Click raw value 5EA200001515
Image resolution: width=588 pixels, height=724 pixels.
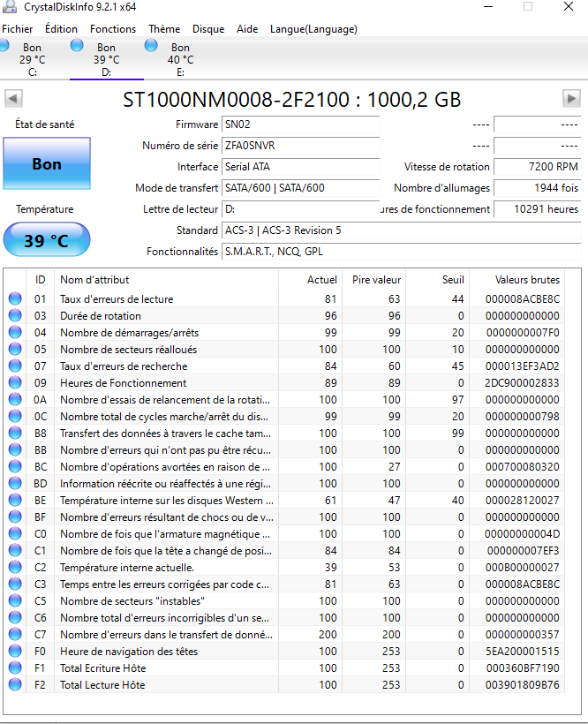click(522, 652)
